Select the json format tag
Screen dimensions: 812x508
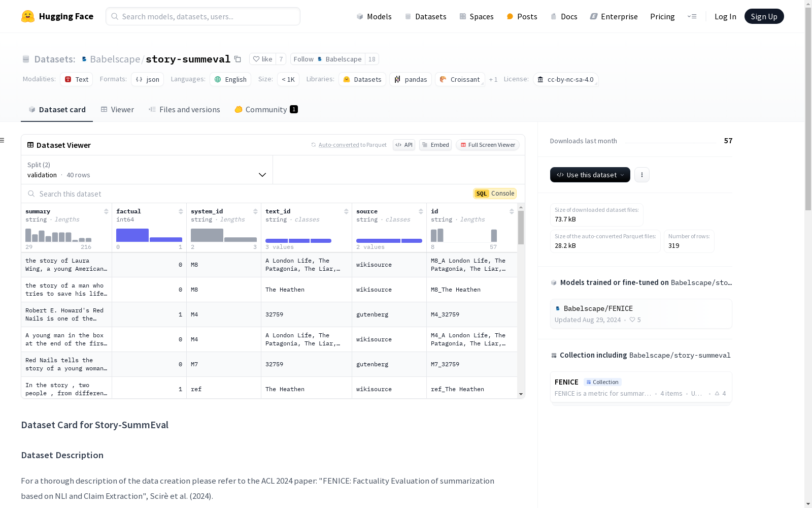[148, 79]
